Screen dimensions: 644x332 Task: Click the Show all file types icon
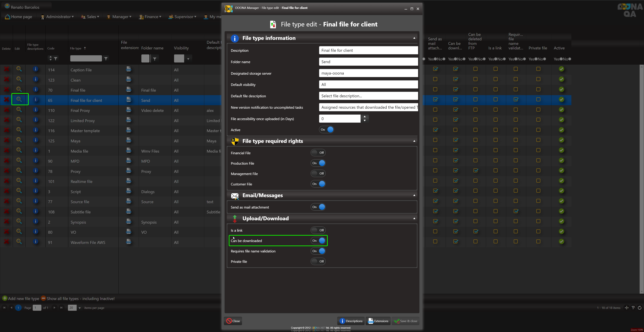(43, 298)
